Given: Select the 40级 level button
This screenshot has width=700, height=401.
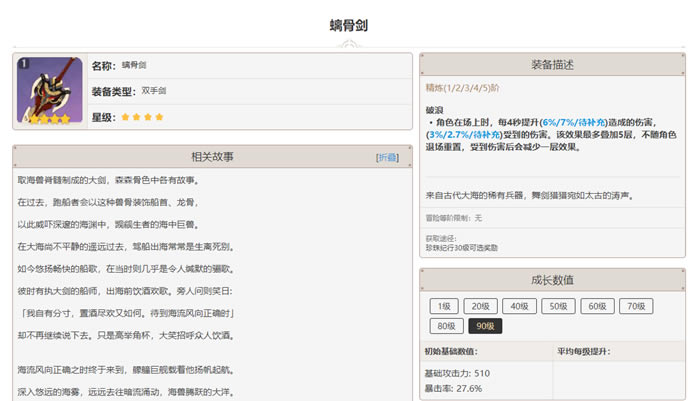Looking at the screenshot, I should [x=519, y=307].
